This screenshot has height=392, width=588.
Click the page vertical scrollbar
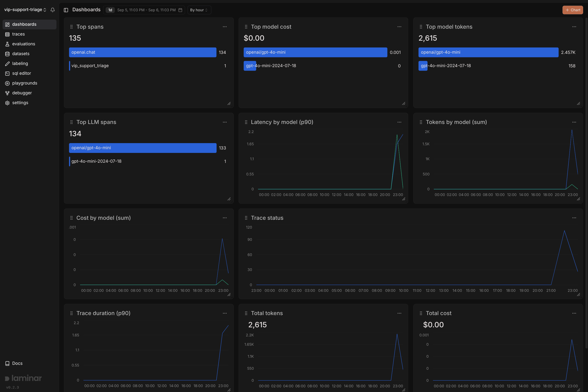tap(587, 183)
